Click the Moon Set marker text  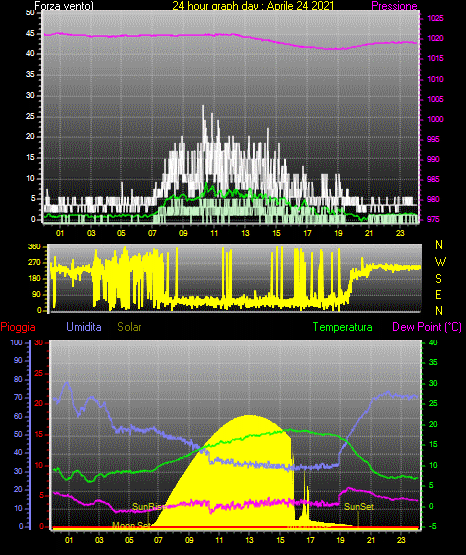pos(131,525)
